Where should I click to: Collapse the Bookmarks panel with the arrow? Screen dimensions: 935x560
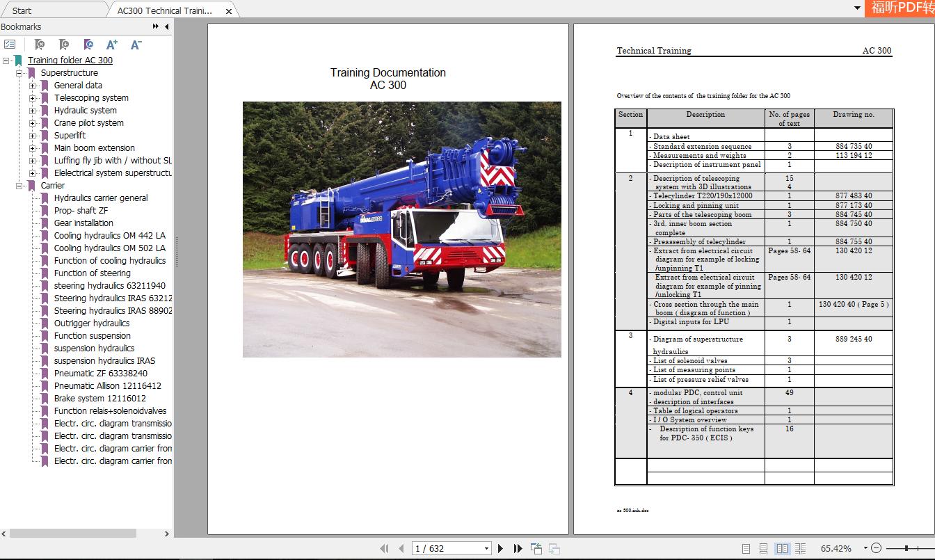[166, 26]
